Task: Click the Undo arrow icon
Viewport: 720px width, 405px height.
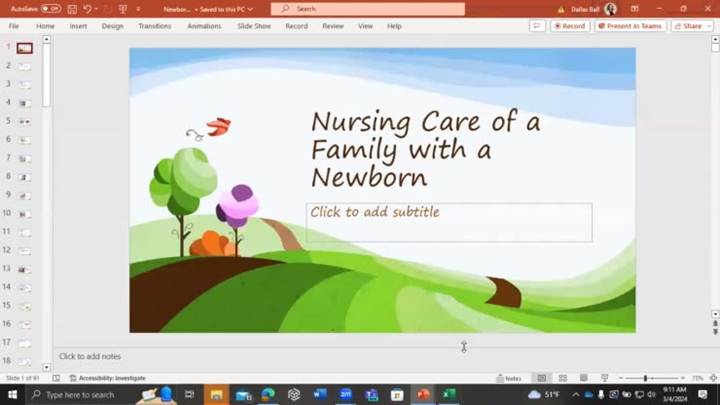Action: (87, 9)
